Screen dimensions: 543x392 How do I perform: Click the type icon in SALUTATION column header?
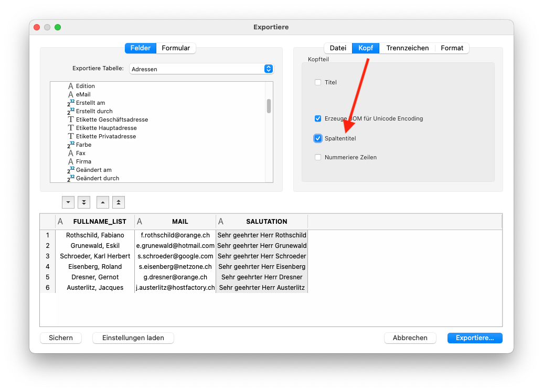pos(221,222)
